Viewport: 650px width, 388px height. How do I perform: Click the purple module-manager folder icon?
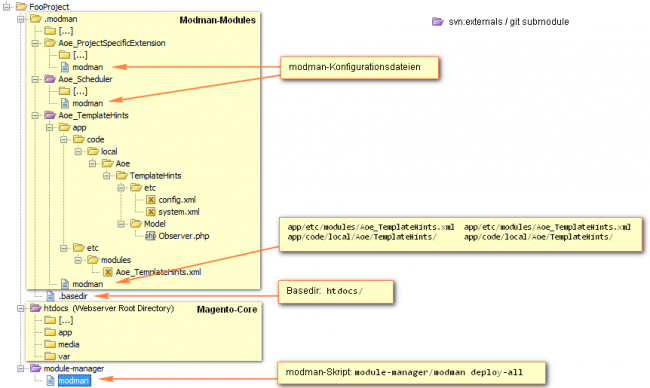coord(36,368)
